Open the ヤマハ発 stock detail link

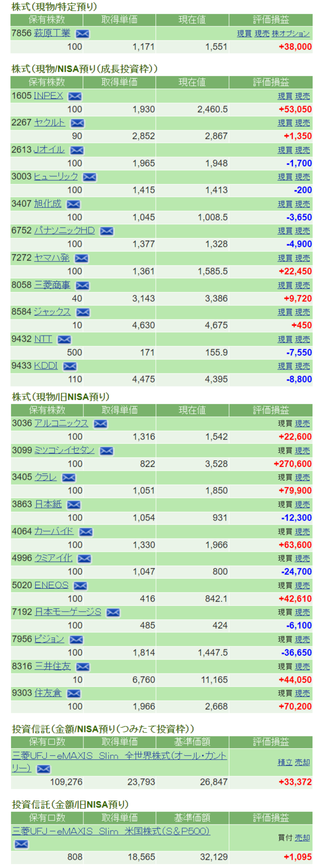pyautogui.click(x=52, y=258)
